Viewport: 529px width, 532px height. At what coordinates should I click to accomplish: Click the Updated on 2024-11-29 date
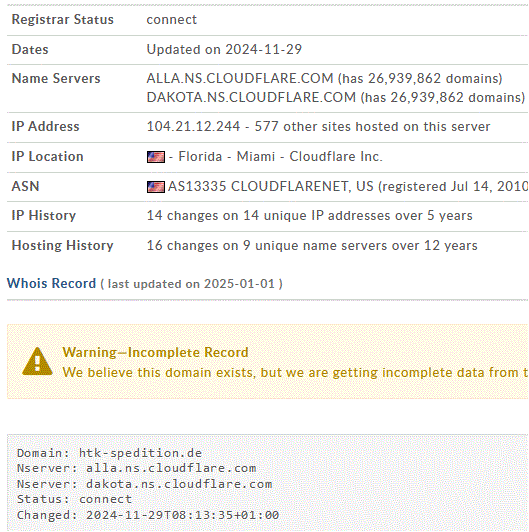[224, 50]
